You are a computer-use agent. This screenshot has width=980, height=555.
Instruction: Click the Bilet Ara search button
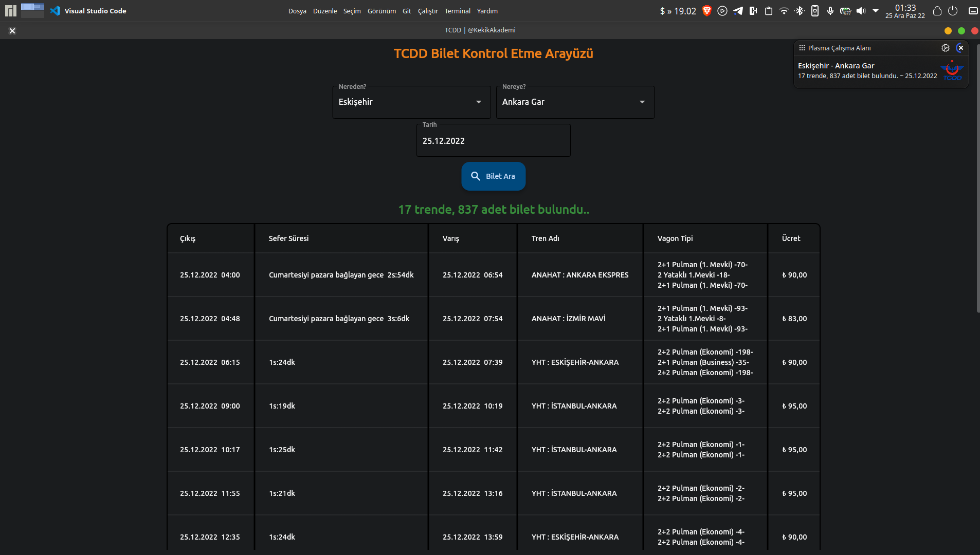click(493, 176)
